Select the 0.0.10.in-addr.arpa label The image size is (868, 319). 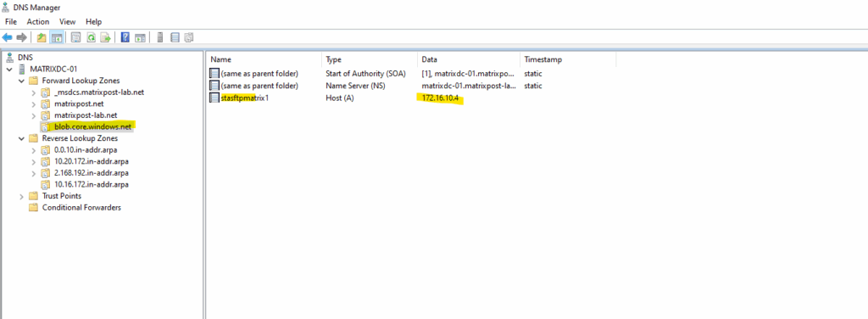(86, 150)
